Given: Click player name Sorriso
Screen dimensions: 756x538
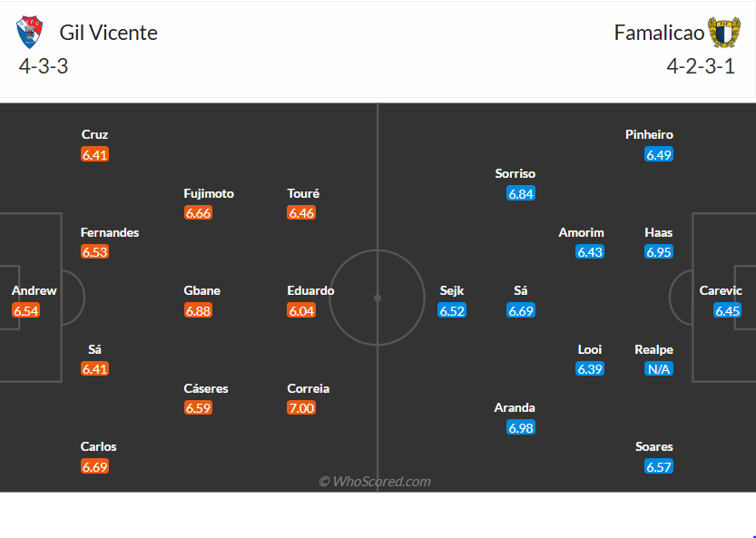Looking at the screenshot, I should (515, 173).
